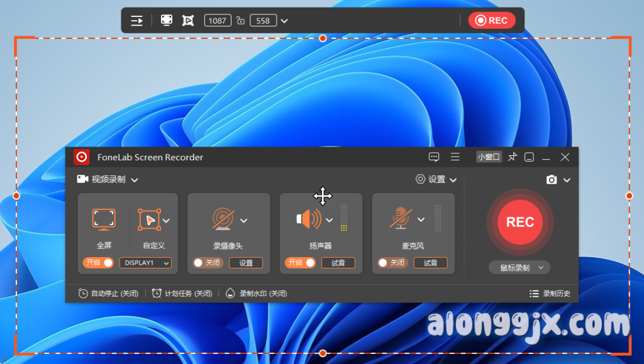
Task: Click the speaker 试音 test button
Action: [x=338, y=263]
